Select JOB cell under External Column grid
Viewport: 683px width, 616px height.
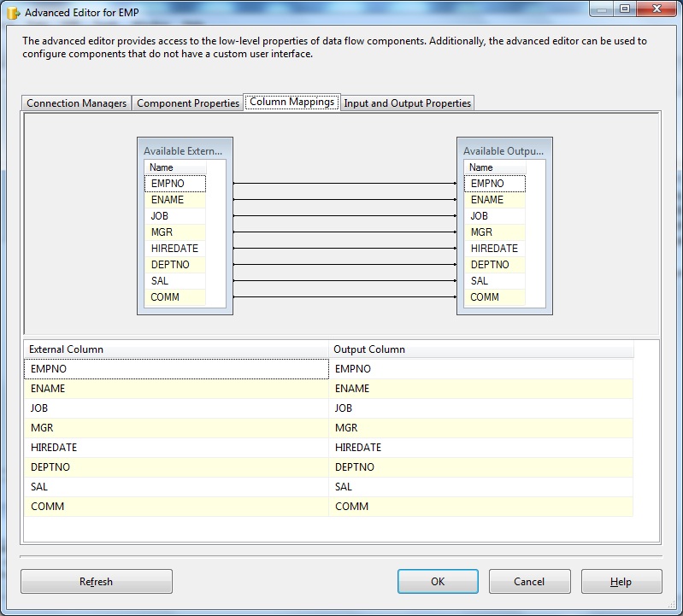click(176, 408)
